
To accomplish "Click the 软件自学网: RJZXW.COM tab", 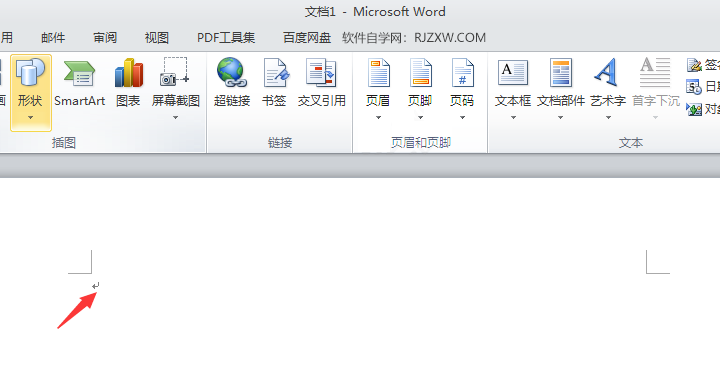I will click(414, 38).
